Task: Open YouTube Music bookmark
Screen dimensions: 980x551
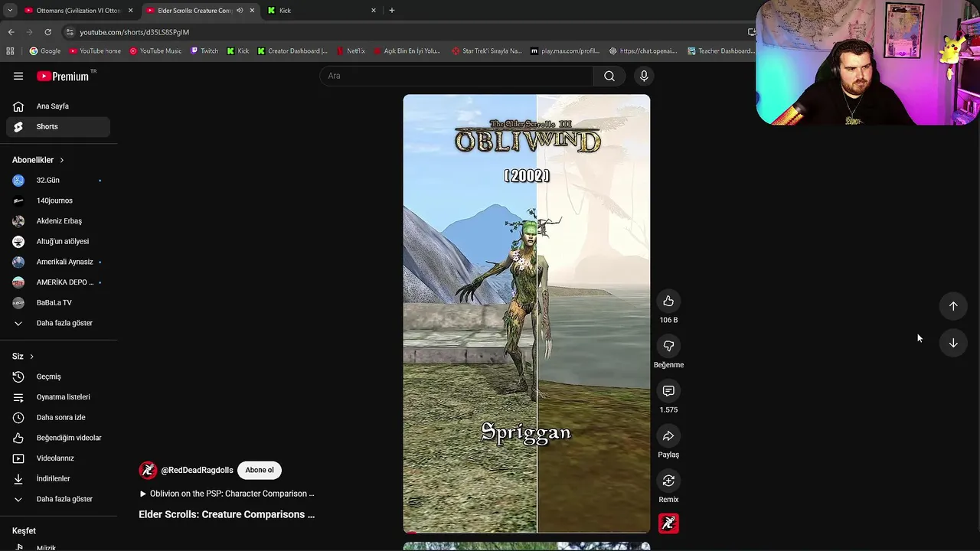Action: 155,51
